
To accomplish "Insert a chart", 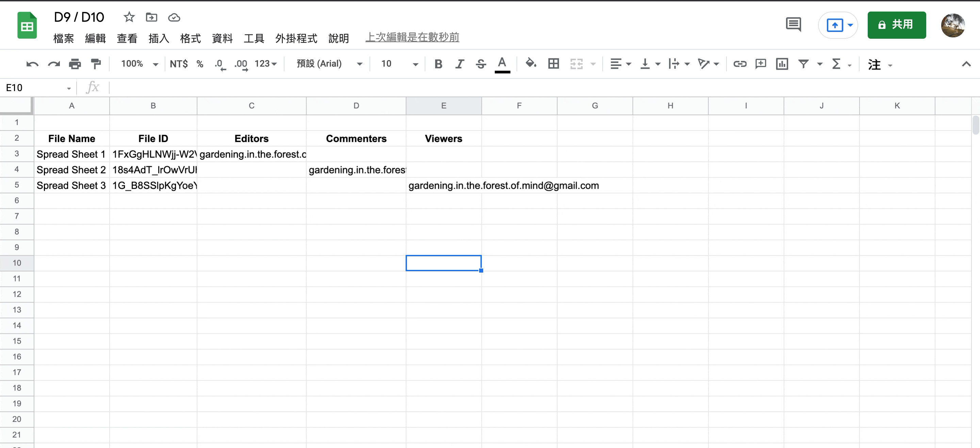I will tap(782, 64).
